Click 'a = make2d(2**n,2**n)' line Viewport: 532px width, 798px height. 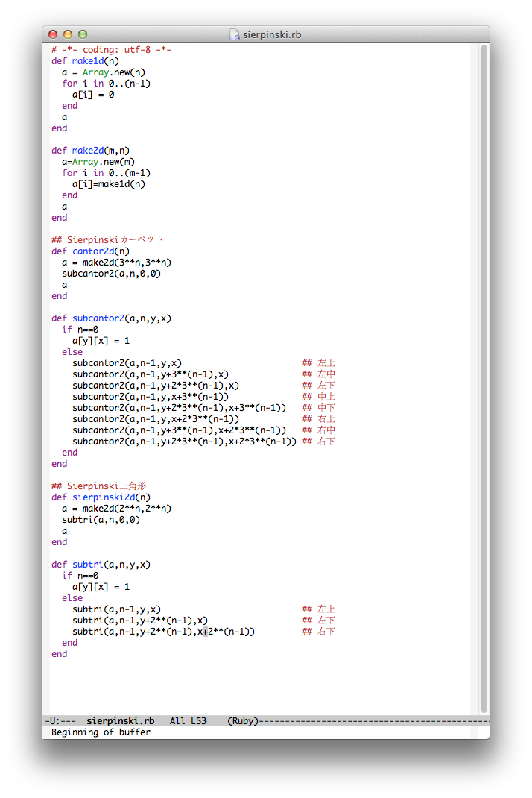[116, 509]
